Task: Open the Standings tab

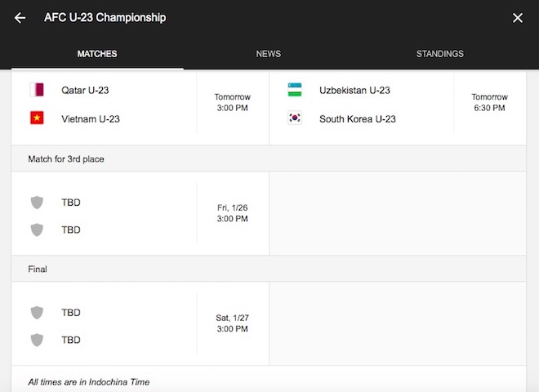Action: [x=439, y=54]
